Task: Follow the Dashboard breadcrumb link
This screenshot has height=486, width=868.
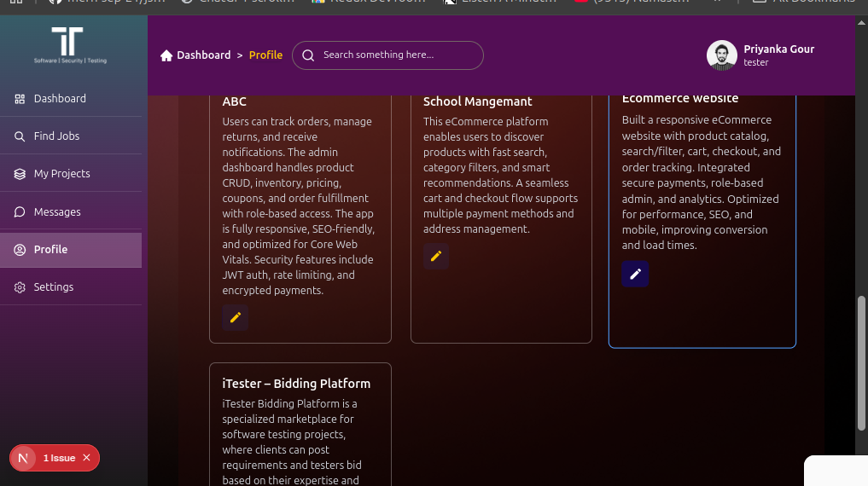Action: [203, 55]
